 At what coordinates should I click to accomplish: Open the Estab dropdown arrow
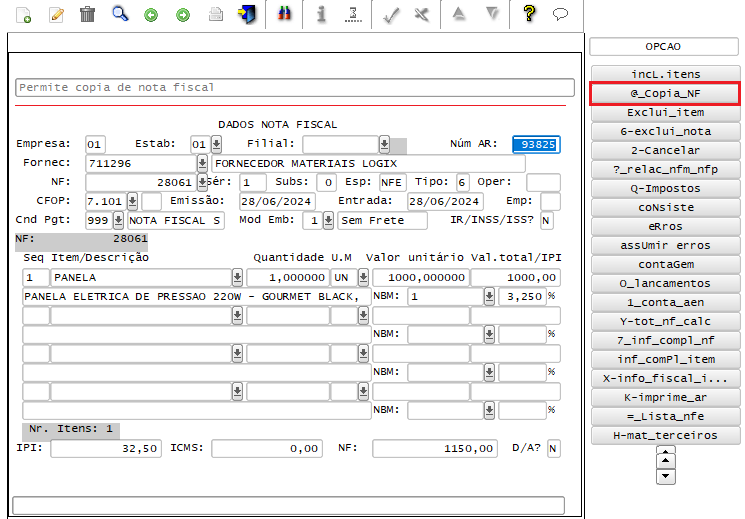pyautogui.click(x=216, y=144)
